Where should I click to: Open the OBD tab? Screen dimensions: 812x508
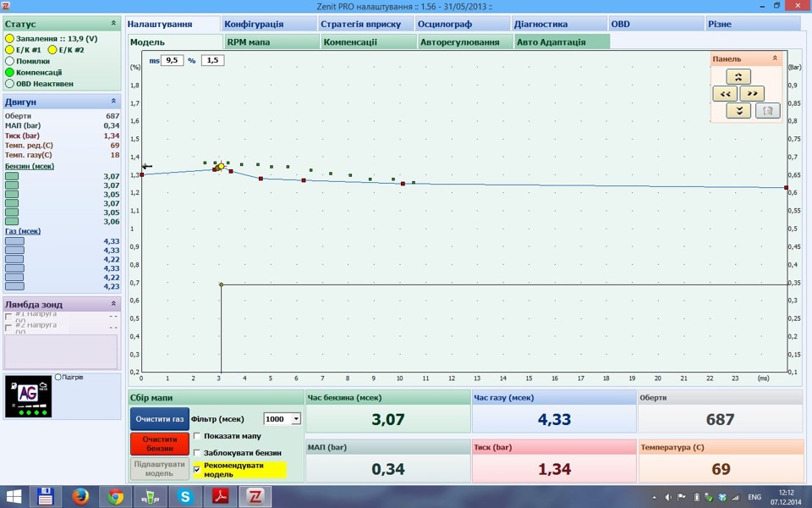point(656,24)
